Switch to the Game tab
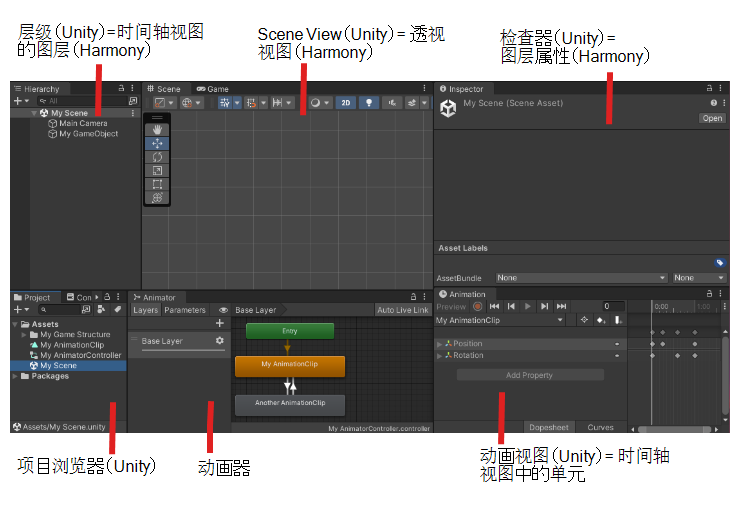 tap(212, 89)
